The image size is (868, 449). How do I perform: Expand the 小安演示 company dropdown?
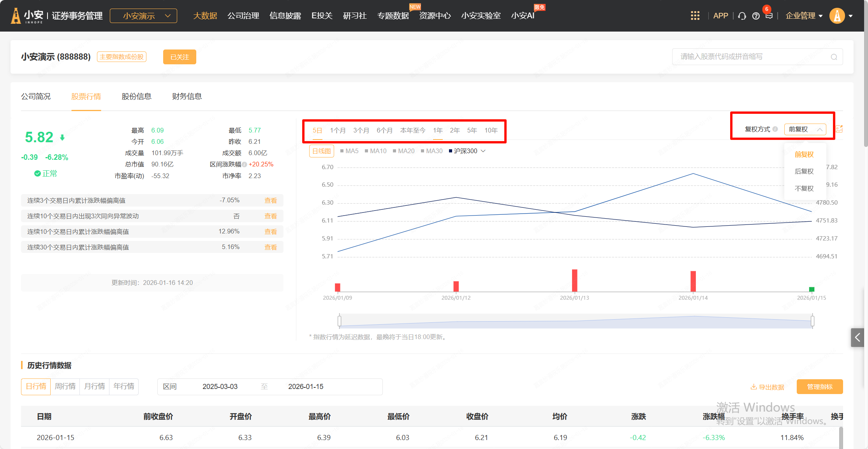click(x=143, y=16)
